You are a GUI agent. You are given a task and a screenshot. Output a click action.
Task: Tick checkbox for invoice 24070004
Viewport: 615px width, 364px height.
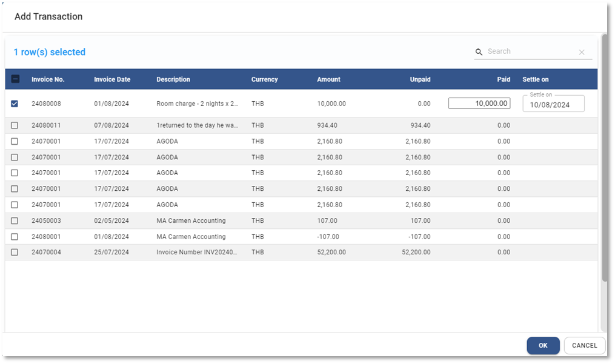click(15, 252)
